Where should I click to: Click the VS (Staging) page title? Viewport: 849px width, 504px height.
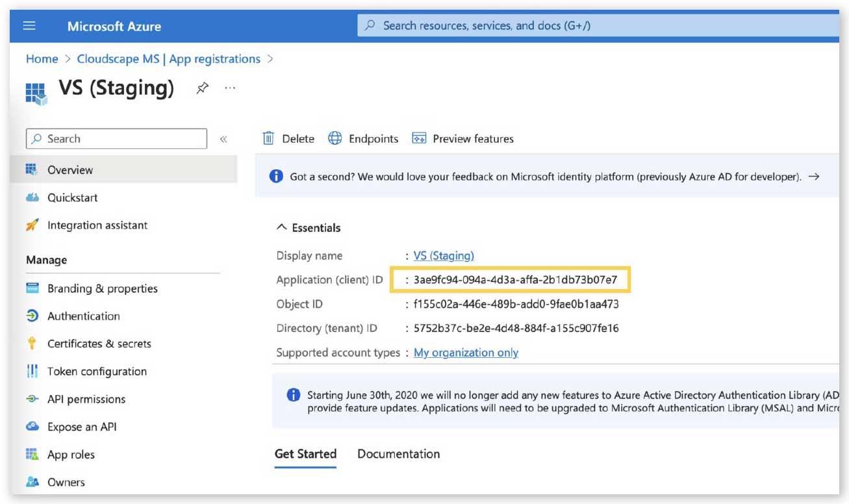click(116, 88)
